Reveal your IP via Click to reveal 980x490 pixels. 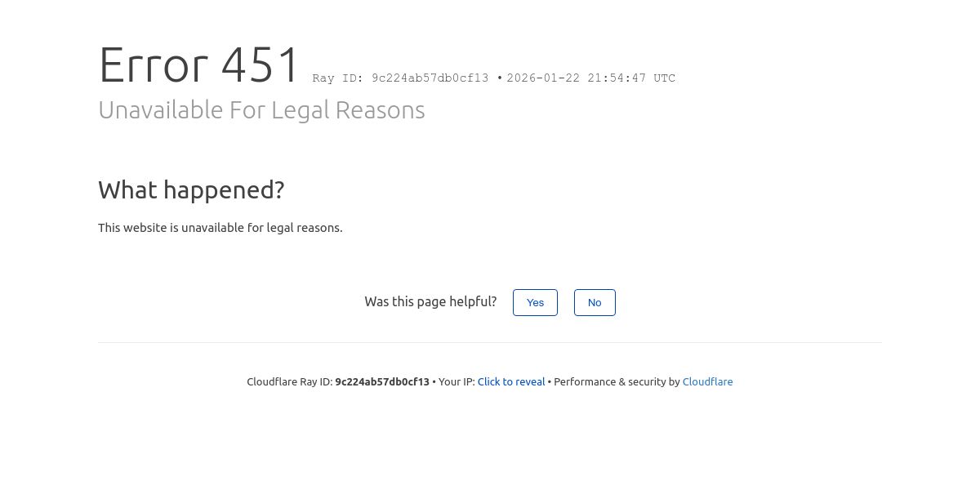(511, 381)
